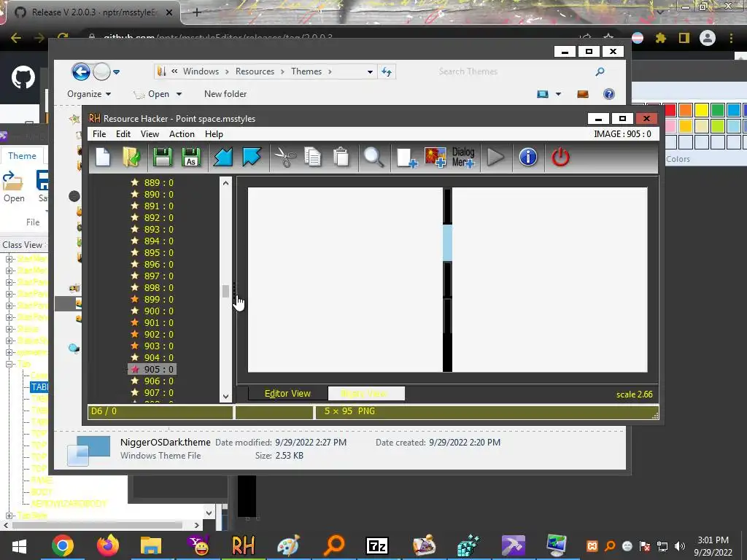Click the resource list scrollbar up arrow
This screenshot has height=560, width=747.
(226, 183)
